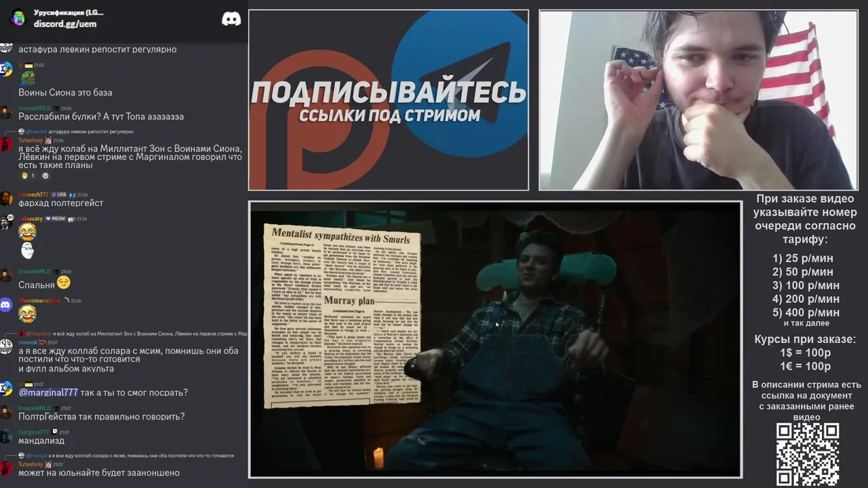The image size is (868, 488).
Task: Select the message 'мандализд'
Action: click(41, 441)
